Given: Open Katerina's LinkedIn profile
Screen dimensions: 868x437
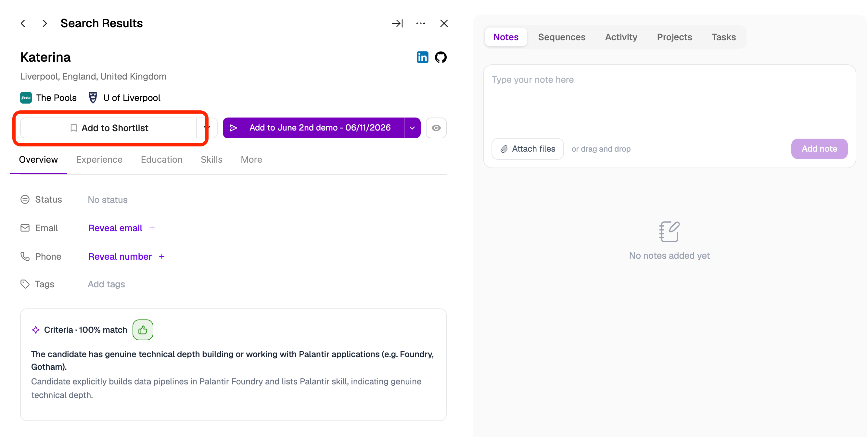Looking at the screenshot, I should click(422, 57).
